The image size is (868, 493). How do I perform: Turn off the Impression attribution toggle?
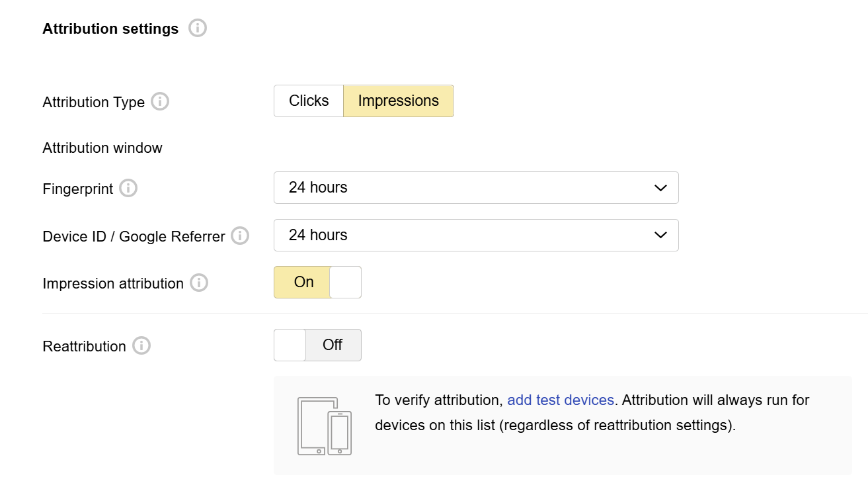[317, 283]
